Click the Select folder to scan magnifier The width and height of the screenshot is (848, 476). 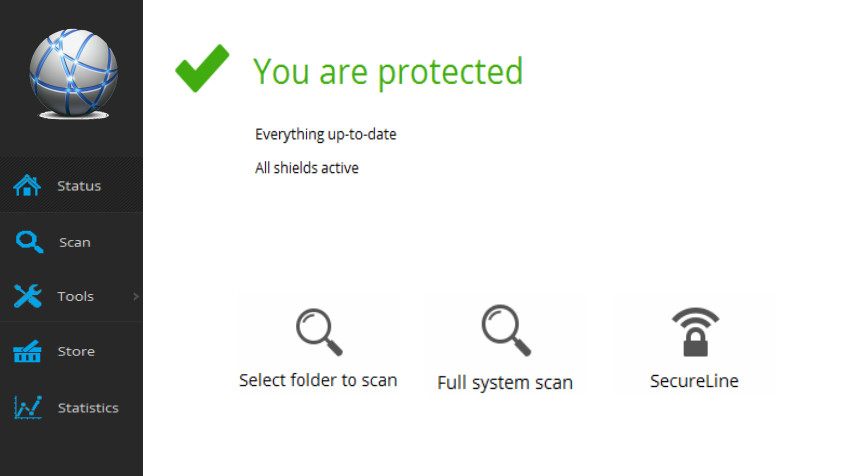pos(319,332)
